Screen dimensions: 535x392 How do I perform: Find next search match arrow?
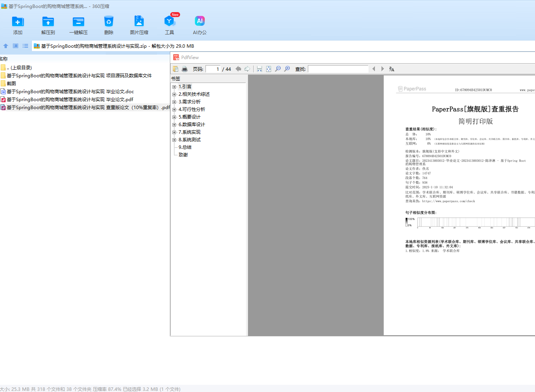click(383, 69)
